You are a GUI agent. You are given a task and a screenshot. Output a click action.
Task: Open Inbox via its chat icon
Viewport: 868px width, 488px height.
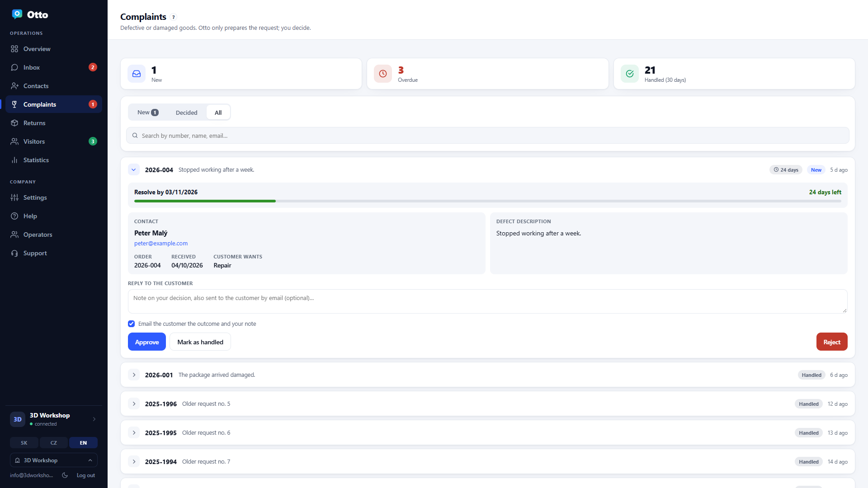click(14, 67)
